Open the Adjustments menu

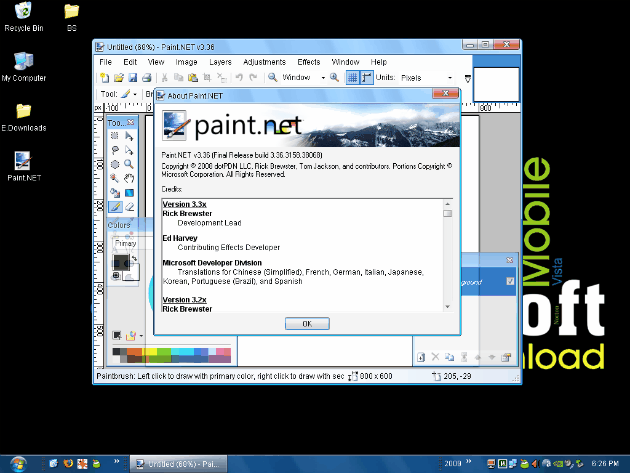(x=264, y=62)
